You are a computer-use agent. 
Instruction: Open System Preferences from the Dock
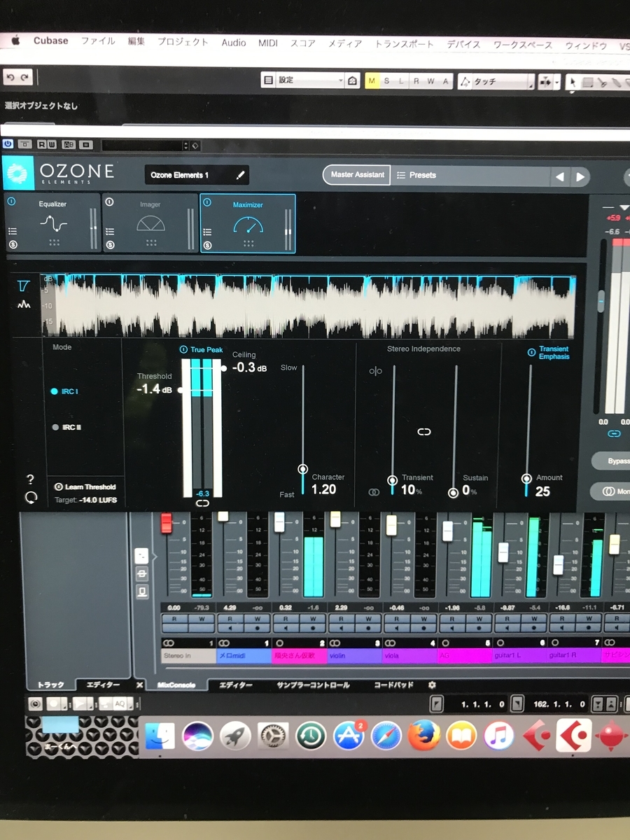pyautogui.click(x=273, y=736)
